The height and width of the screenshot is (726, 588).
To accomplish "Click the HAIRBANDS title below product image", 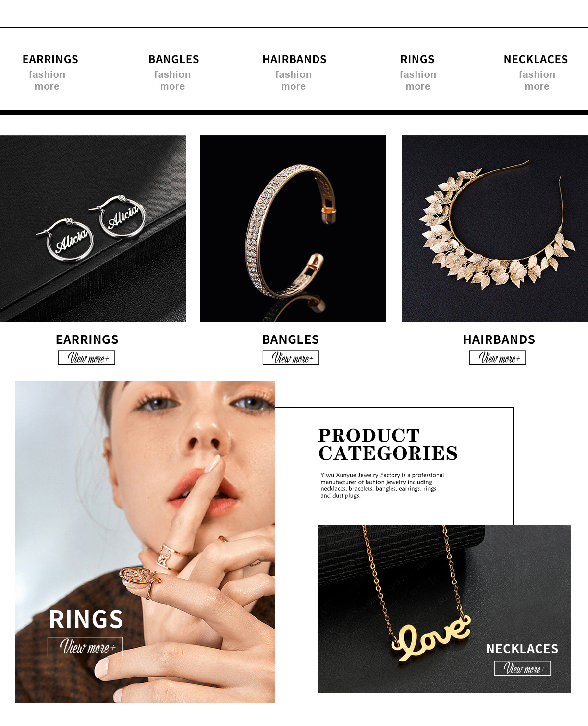I will (x=499, y=339).
